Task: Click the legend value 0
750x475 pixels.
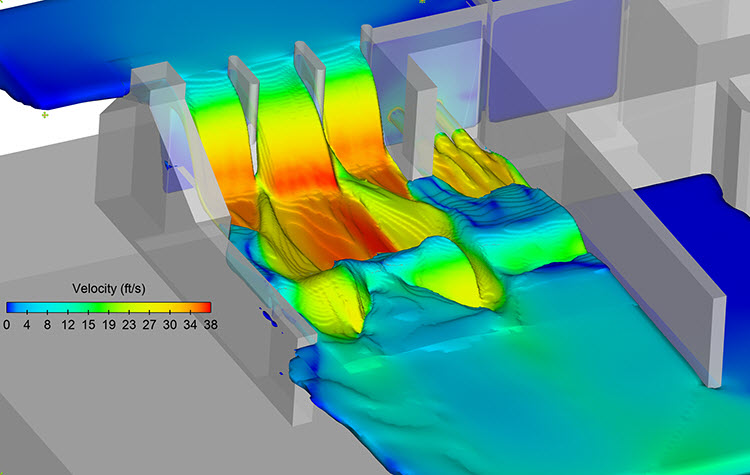Action: pos(6,325)
